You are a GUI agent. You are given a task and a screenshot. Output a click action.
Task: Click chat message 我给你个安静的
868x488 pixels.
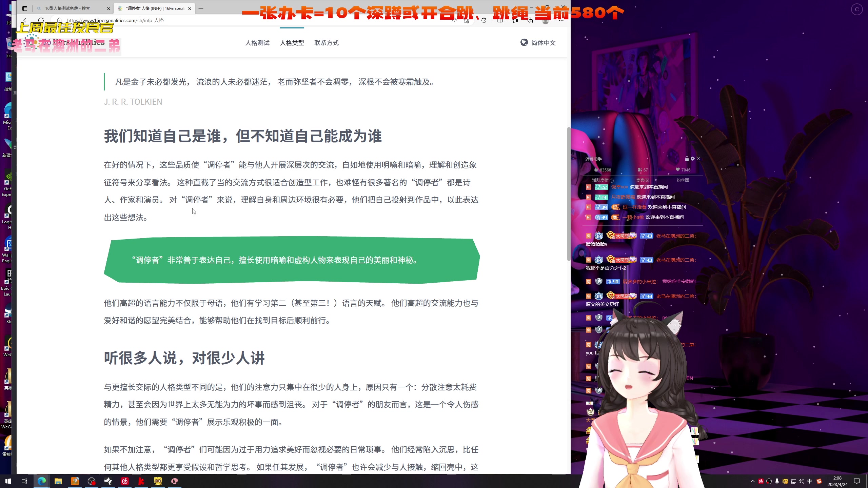pos(679,281)
